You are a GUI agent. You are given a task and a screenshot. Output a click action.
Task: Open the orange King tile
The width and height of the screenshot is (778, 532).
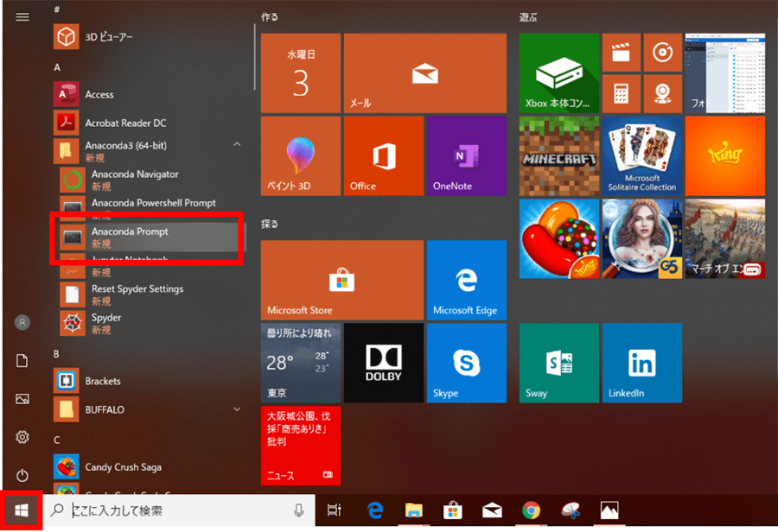tap(725, 155)
